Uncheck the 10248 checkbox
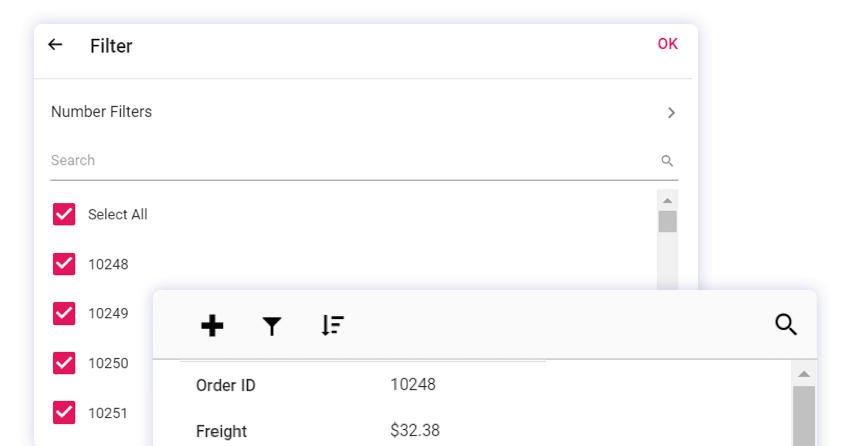 click(64, 264)
